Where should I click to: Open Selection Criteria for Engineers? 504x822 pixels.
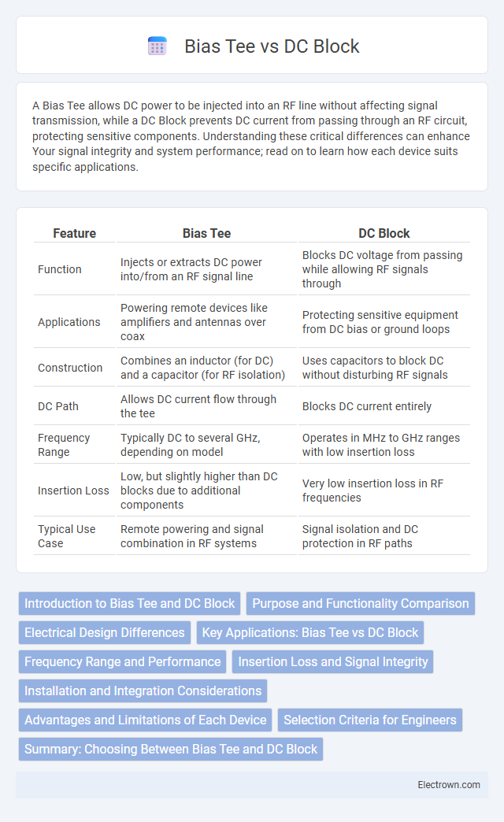tap(370, 720)
